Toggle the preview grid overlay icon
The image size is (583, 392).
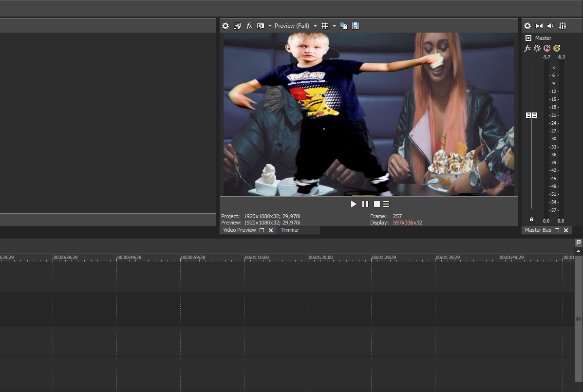pos(324,26)
